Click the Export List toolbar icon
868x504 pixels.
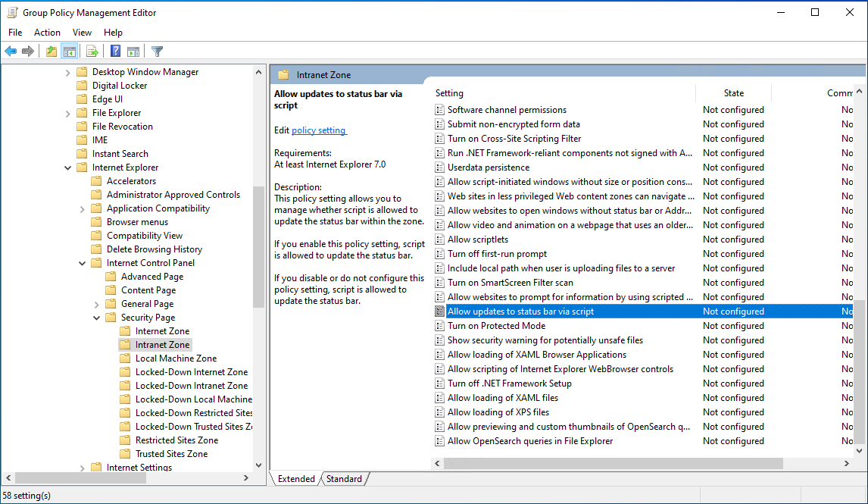(x=92, y=52)
